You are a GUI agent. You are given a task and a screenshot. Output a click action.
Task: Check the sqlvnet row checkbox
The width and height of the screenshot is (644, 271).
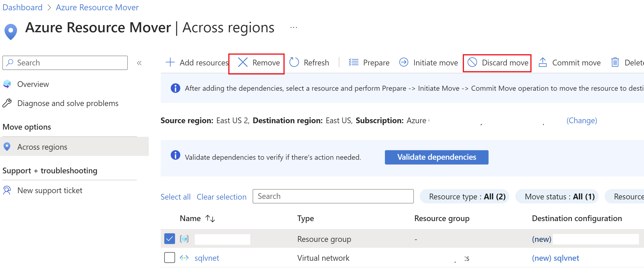(x=170, y=258)
